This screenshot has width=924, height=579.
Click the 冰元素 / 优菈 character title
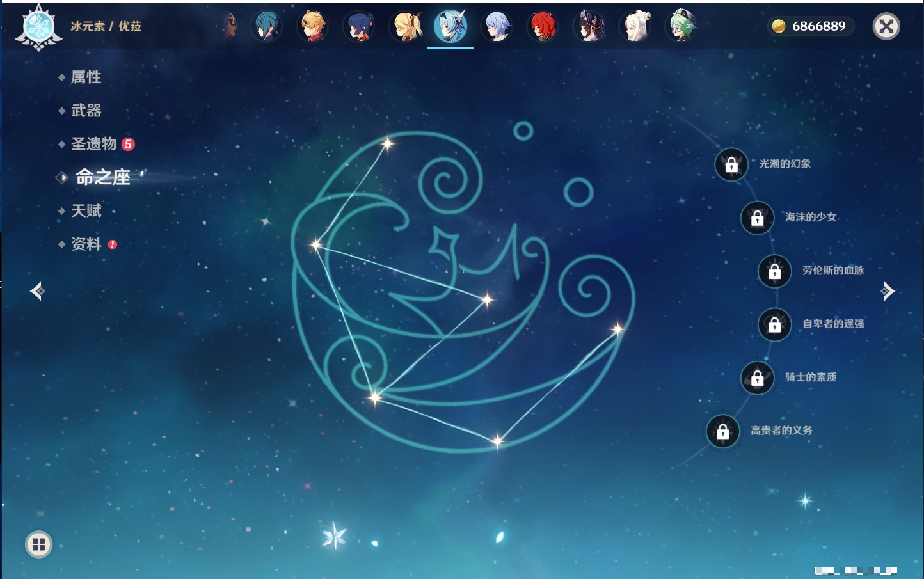pos(106,26)
